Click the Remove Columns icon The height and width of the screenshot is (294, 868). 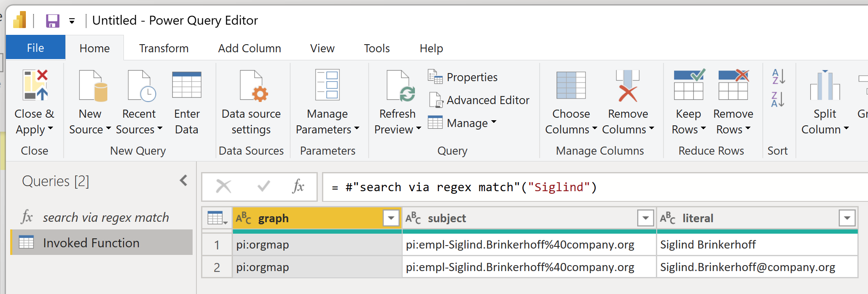click(x=627, y=86)
